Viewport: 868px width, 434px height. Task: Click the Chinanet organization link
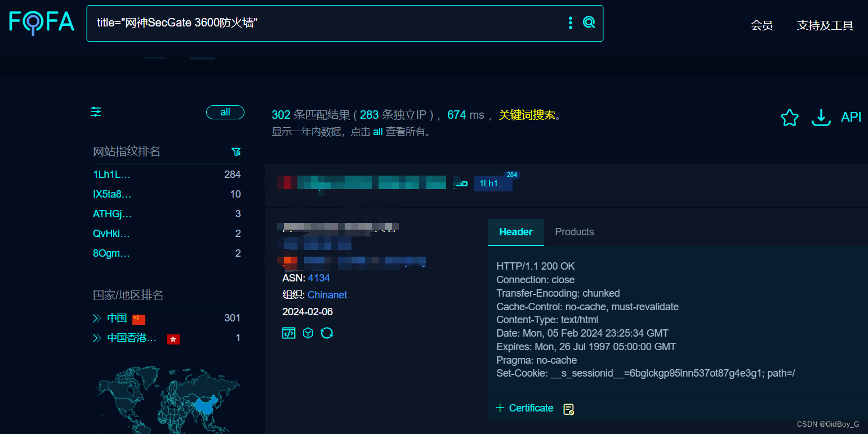[x=327, y=295]
